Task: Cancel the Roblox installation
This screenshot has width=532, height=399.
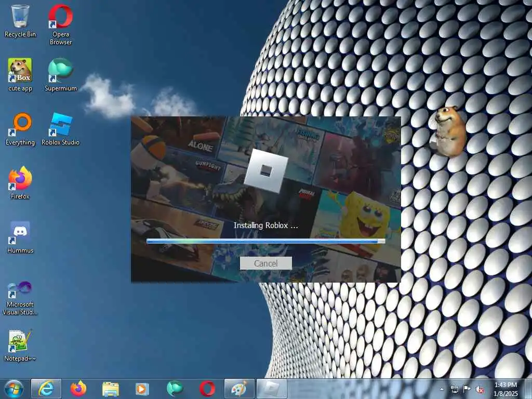Action: point(265,263)
